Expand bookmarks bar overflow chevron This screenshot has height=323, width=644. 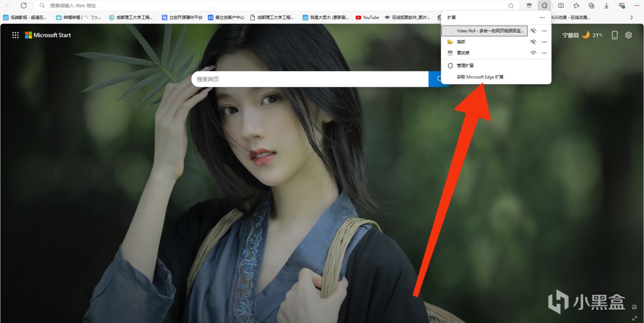631,17
